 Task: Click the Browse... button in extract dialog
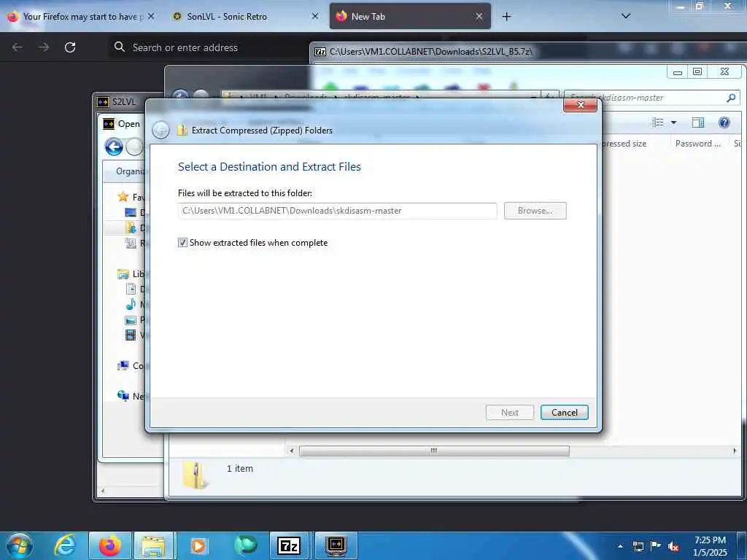[x=535, y=211]
